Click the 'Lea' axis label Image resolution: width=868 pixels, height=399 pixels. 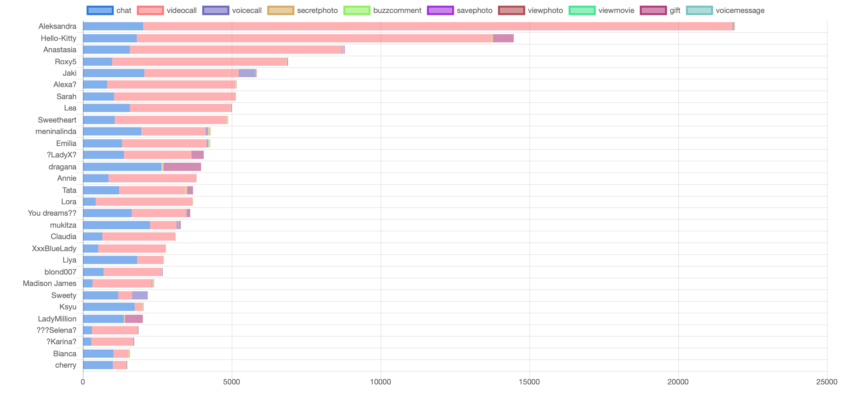70,108
